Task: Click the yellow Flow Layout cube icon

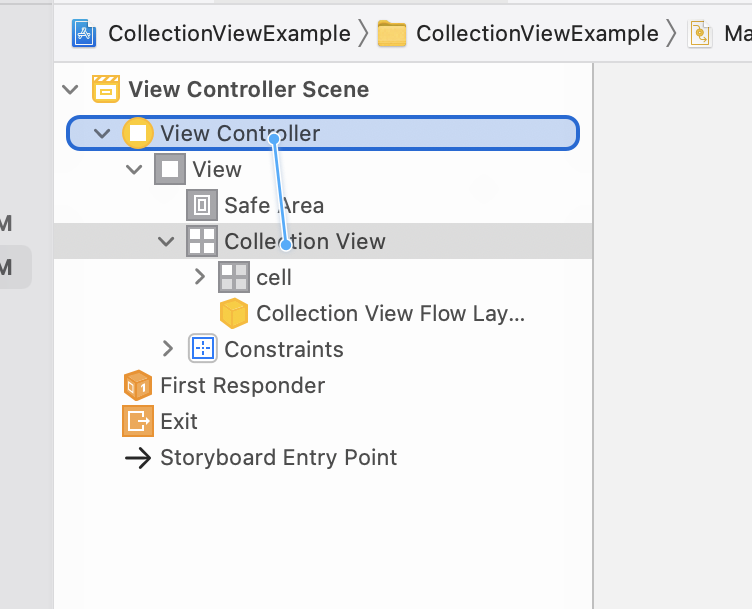Action: tap(234, 313)
